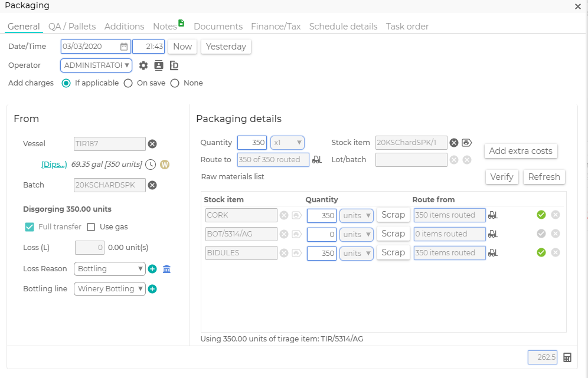Viewport: 588px width, 378px height.
Task: Switch to the Schedule details tab
Action: click(x=343, y=27)
